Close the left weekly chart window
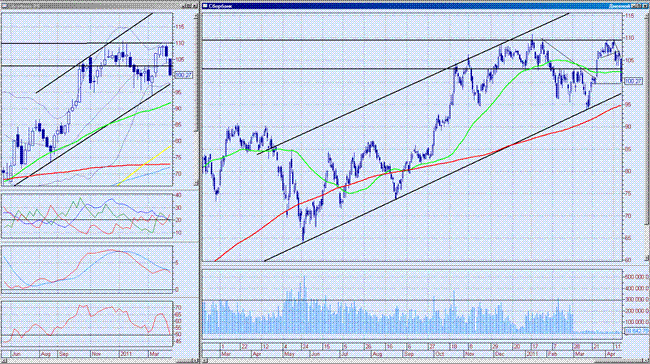 [x=195, y=6]
